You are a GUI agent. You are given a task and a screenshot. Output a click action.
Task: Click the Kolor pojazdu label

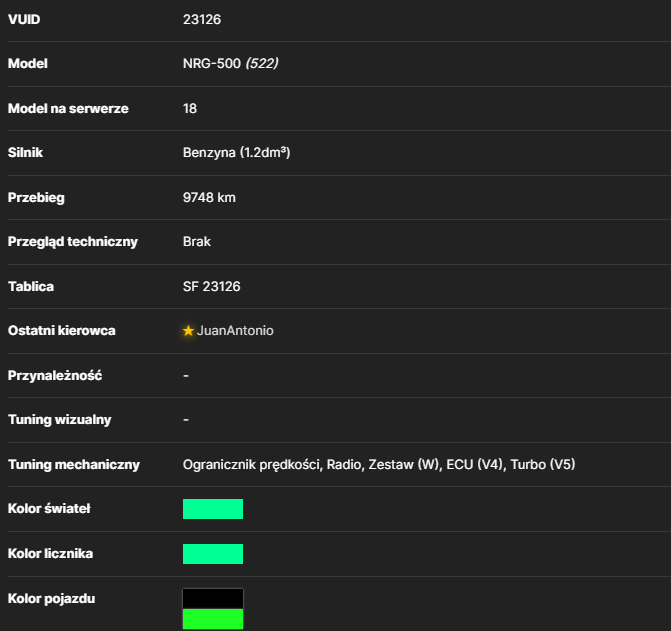(51, 598)
